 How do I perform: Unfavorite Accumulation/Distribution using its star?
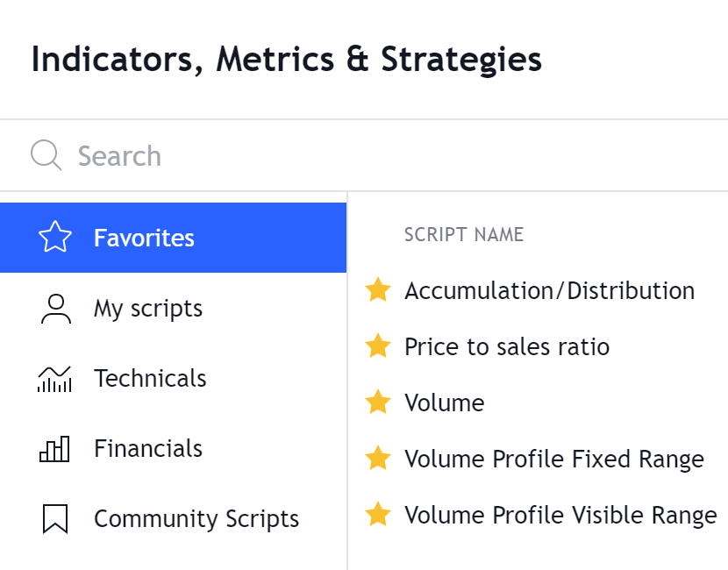(378, 290)
